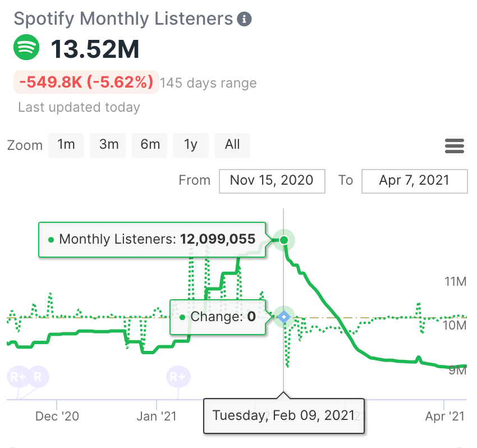Click the Change: 0 tooltip box

coord(218,317)
